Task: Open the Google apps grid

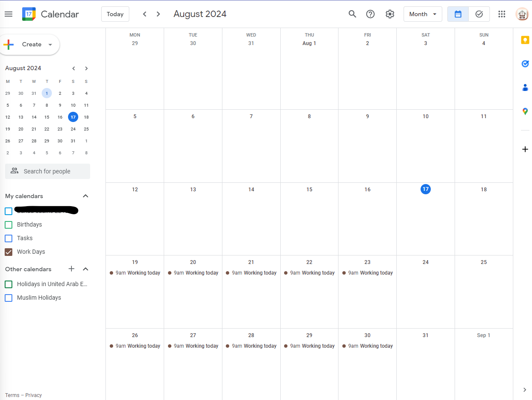Action: (501, 14)
